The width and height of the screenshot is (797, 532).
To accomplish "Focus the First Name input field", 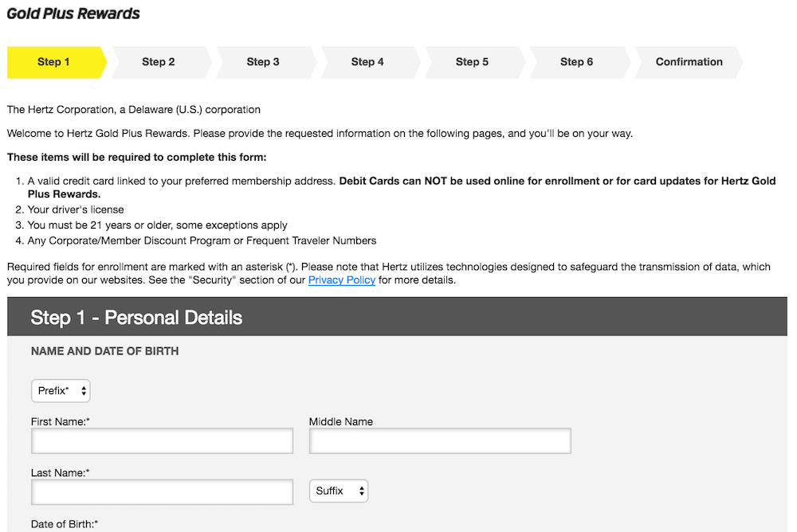I will point(162,440).
